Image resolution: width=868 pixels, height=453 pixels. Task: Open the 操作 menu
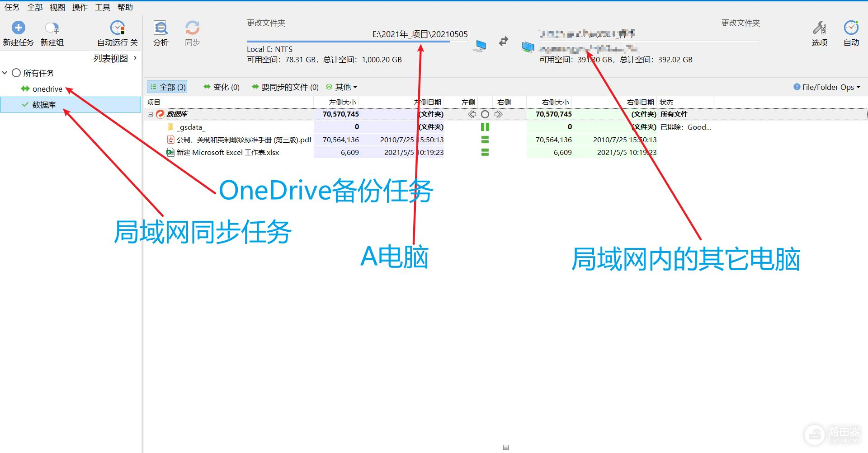80,7
